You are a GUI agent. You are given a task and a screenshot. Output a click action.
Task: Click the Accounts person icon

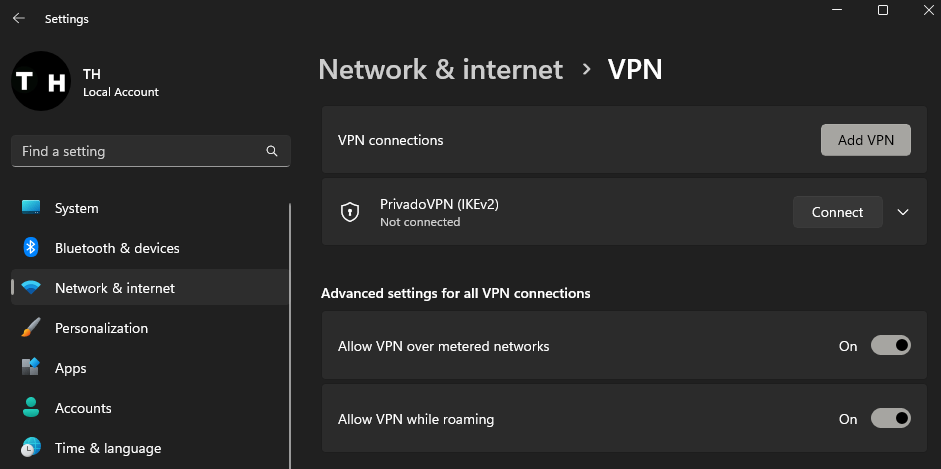click(31, 407)
